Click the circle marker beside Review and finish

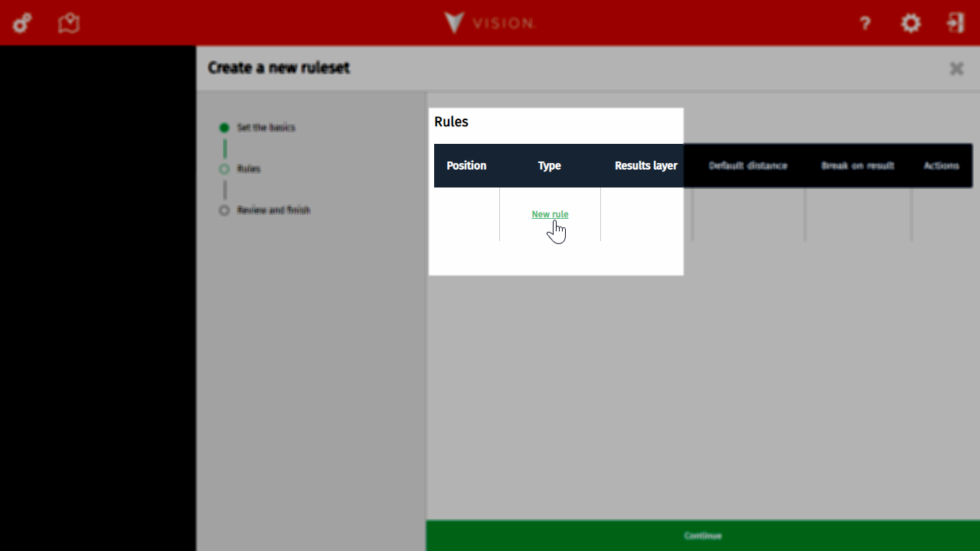click(x=224, y=210)
